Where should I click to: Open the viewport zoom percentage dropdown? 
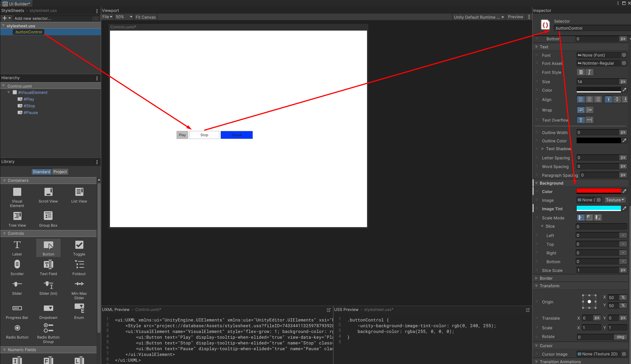(123, 17)
